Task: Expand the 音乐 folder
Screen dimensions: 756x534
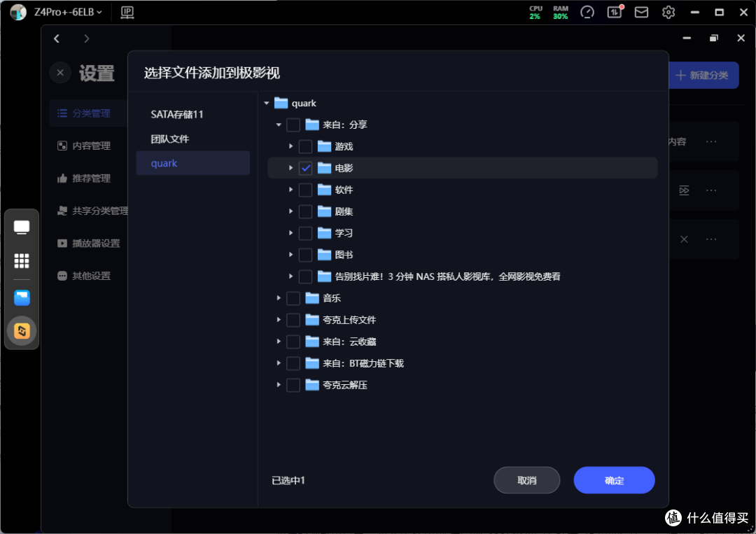Action: (279, 298)
